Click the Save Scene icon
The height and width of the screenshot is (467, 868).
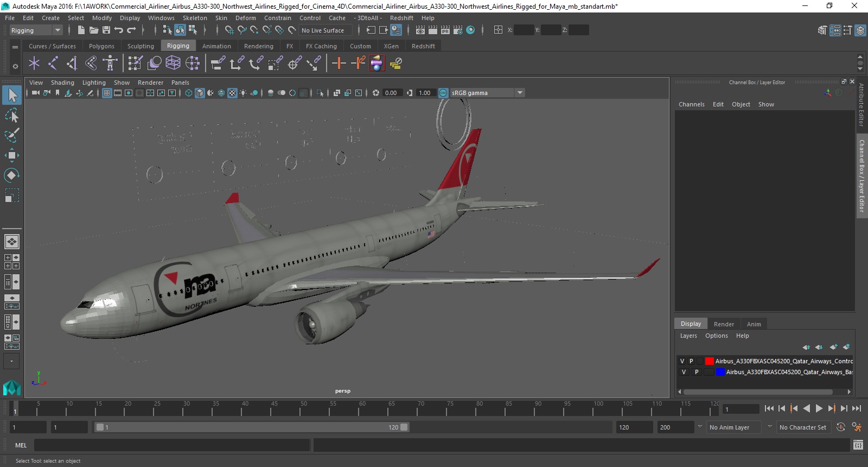(x=106, y=30)
